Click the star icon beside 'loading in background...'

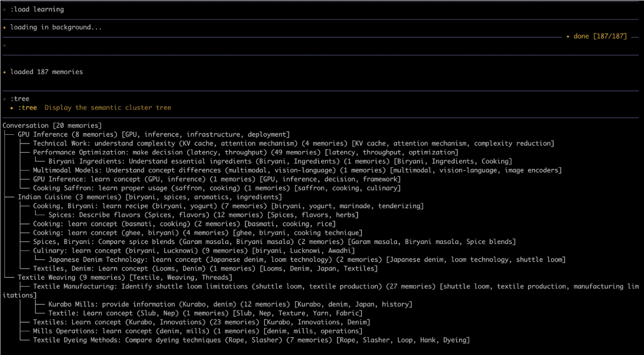(x=5, y=27)
